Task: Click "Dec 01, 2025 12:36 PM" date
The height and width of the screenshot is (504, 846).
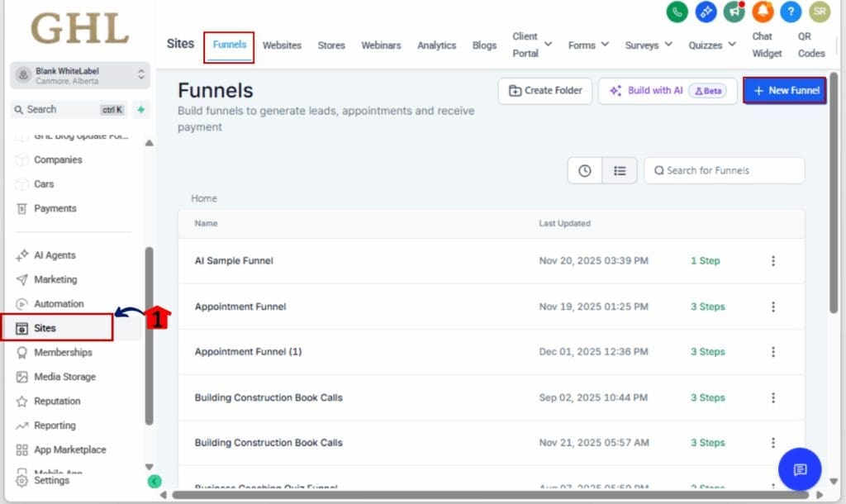Action: 593,352
